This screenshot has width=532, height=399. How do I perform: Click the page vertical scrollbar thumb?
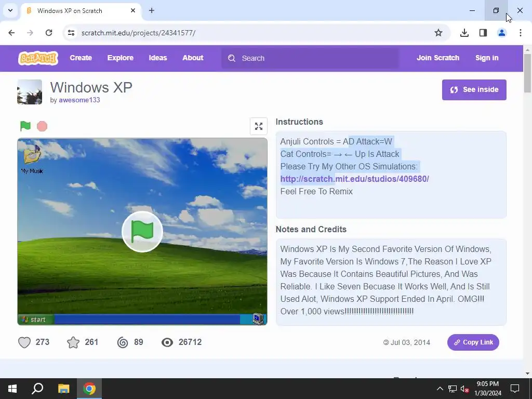[x=527, y=73]
